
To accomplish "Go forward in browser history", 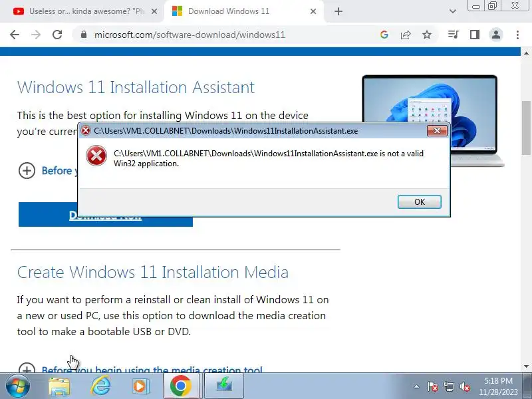I will click(36, 35).
